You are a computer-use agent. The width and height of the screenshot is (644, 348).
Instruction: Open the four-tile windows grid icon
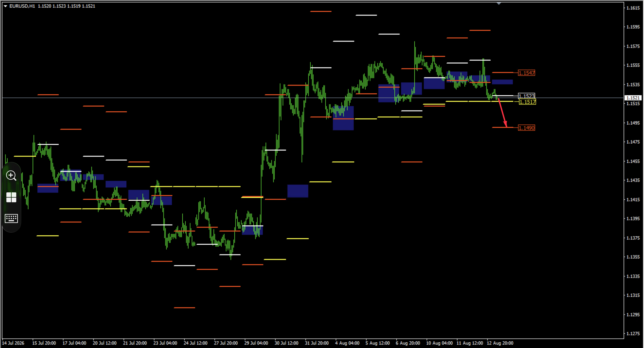coord(11,197)
